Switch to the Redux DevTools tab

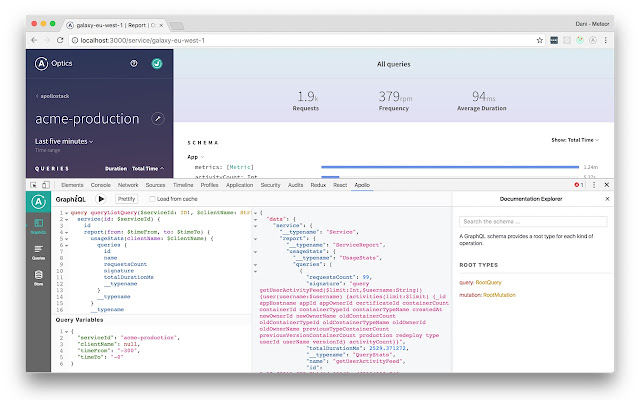click(318, 185)
